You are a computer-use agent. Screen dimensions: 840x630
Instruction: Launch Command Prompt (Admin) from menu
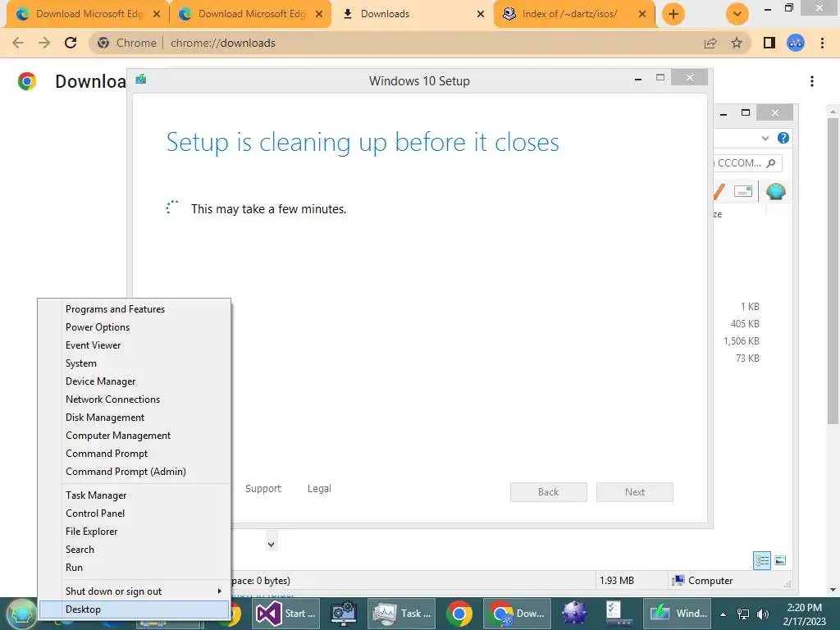(134, 472)
